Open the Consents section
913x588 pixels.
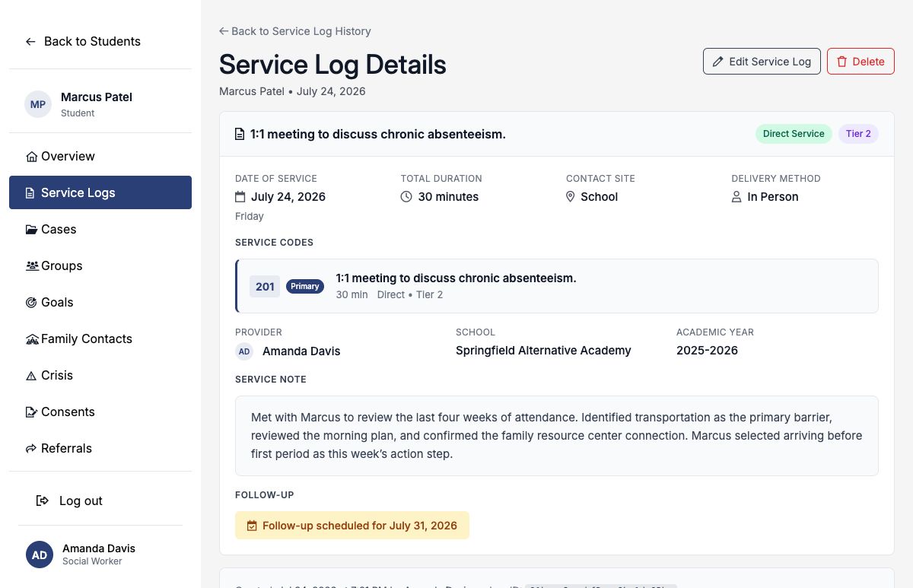(x=100, y=412)
